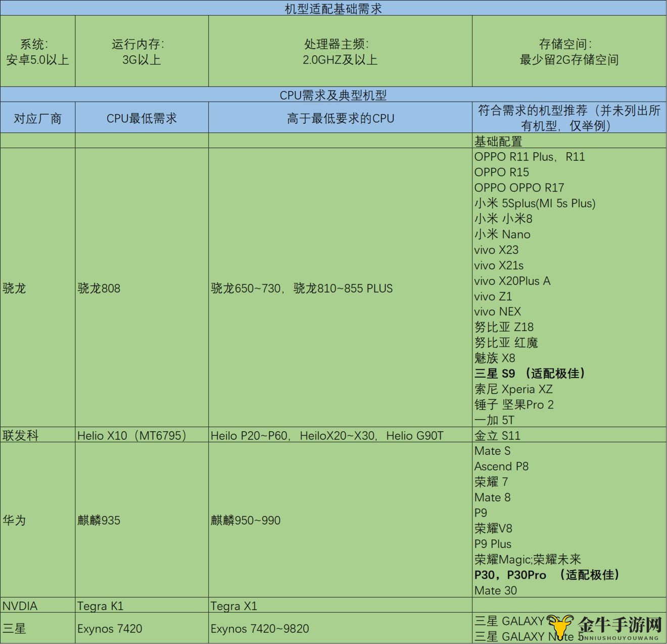Click the column header '对应厂商'
The width and height of the screenshot is (667, 644).
38,118
